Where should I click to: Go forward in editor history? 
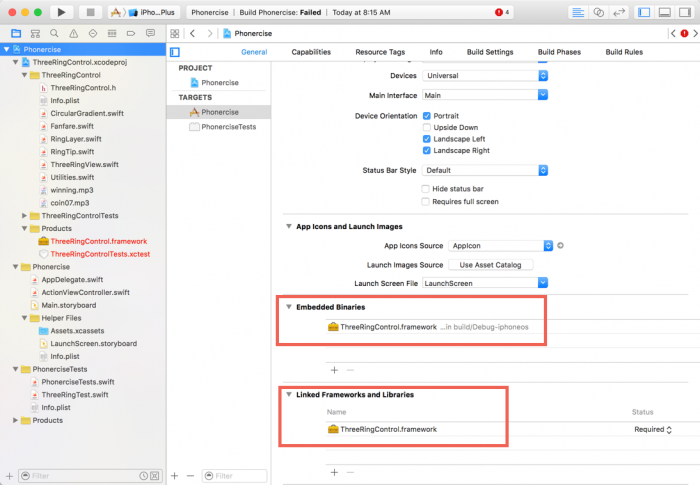tap(209, 33)
